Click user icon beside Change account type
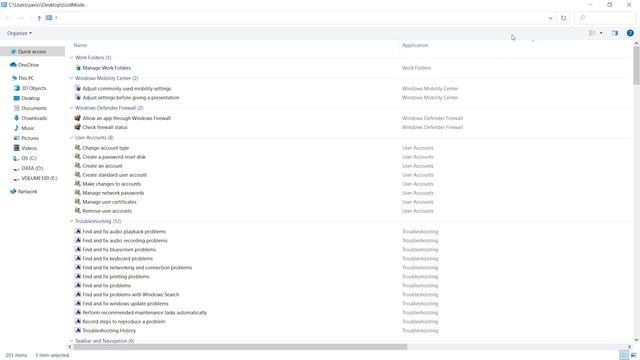640x360 pixels. pyautogui.click(x=78, y=147)
